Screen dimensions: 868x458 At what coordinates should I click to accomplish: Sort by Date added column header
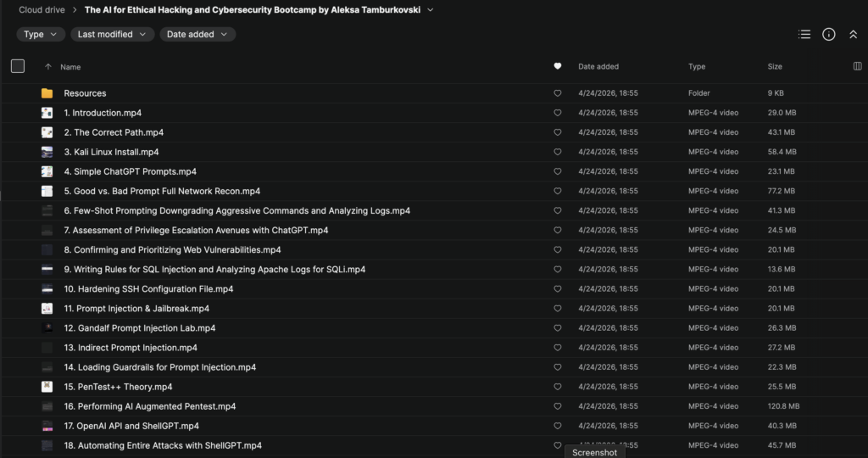[598, 66]
